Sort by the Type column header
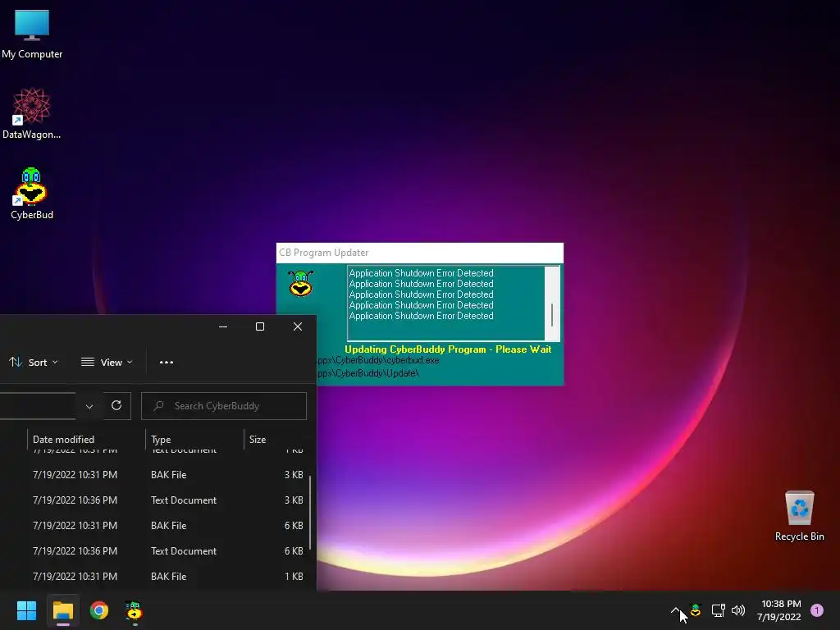This screenshot has height=630, width=840. [x=194, y=440]
